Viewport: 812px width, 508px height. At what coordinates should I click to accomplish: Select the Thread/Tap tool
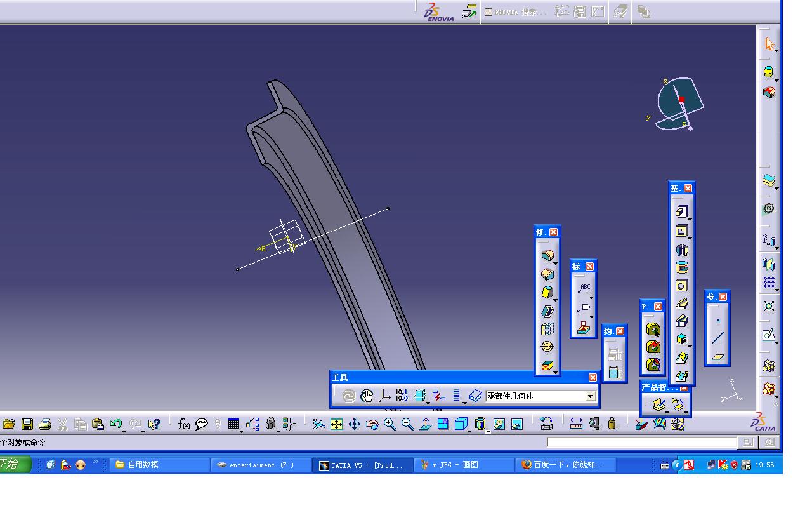pos(547,347)
